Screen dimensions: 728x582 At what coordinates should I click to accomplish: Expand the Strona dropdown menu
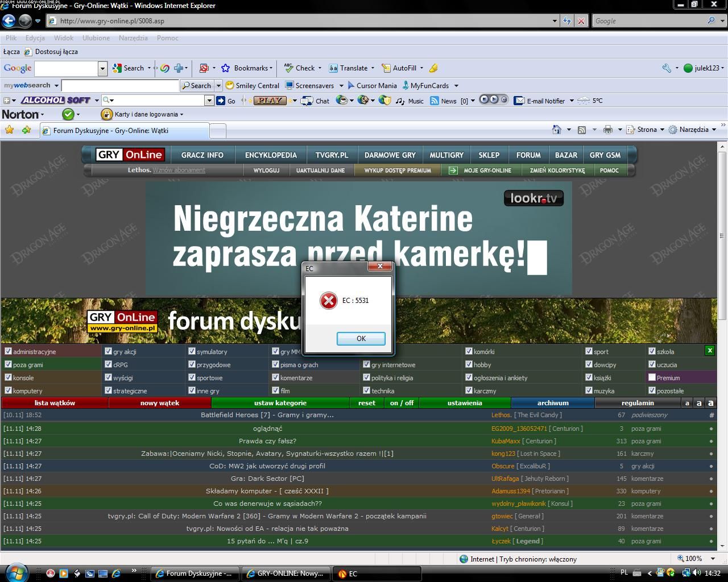(x=647, y=130)
